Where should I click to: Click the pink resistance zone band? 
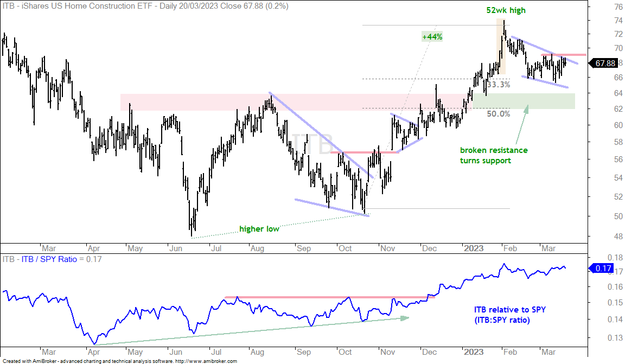pyautogui.click(x=296, y=102)
